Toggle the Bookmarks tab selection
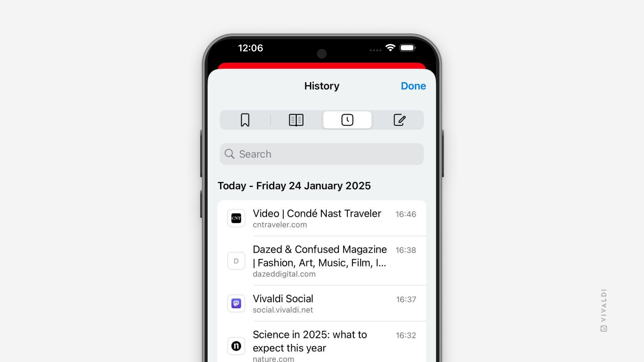Image resolution: width=644 pixels, height=362 pixels. [x=245, y=119]
